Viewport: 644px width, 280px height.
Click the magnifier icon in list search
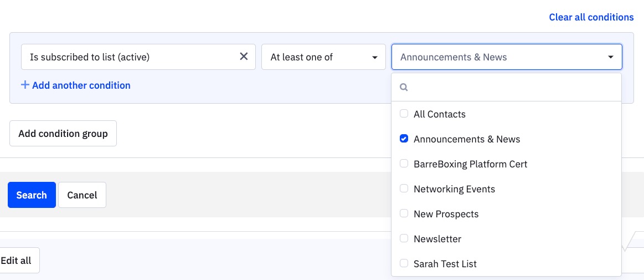click(404, 87)
